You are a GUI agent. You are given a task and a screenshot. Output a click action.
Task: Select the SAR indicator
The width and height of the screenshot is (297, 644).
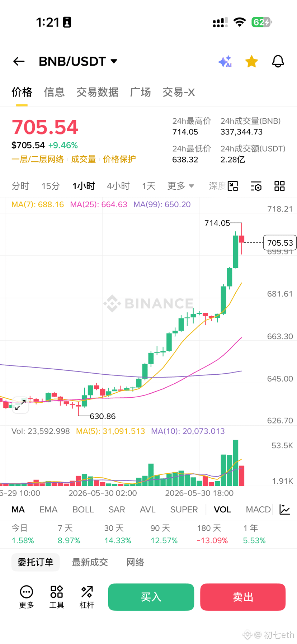pyautogui.click(x=117, y=510)
